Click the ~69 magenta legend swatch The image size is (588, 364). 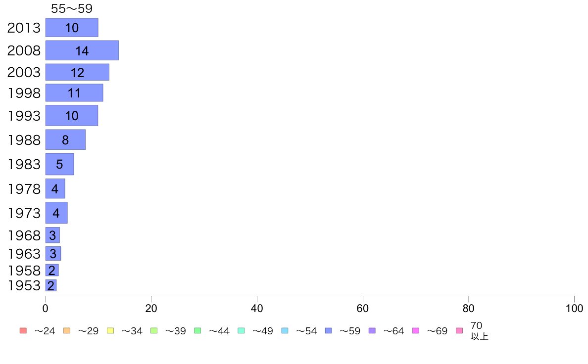[x=415, y=331]
